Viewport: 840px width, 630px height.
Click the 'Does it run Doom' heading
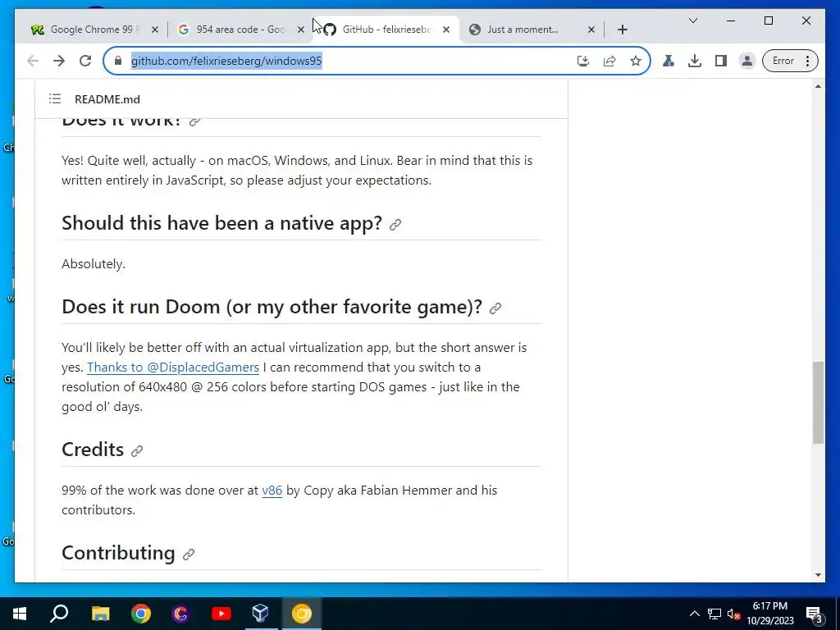click(272, 307)
